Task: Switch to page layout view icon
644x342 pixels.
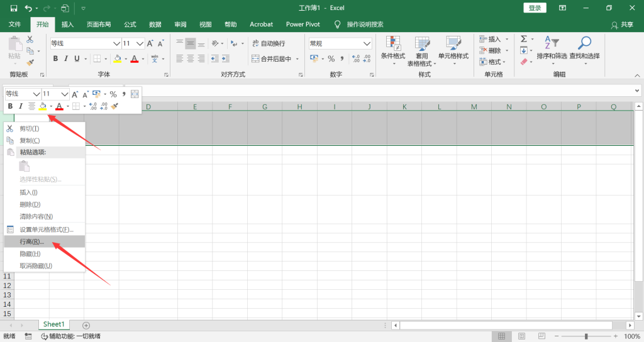Action: click(x=521, y=336)
